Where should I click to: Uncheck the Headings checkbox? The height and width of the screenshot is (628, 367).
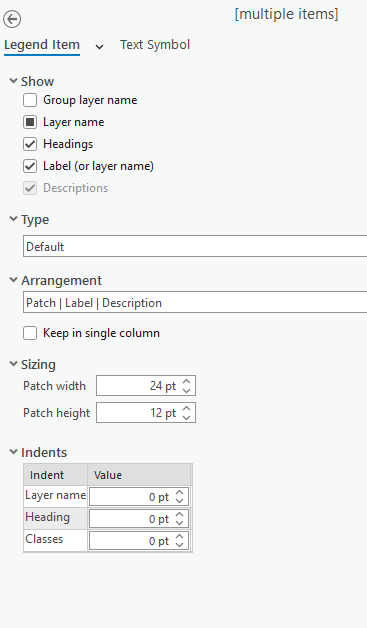tap(30, 144)
